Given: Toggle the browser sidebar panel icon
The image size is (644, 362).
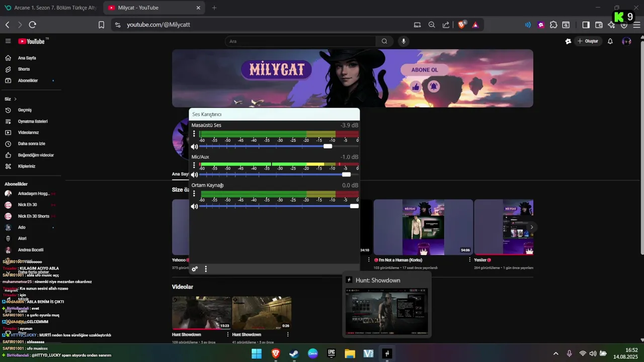Looking at the screenshot, I should (586, 25).
